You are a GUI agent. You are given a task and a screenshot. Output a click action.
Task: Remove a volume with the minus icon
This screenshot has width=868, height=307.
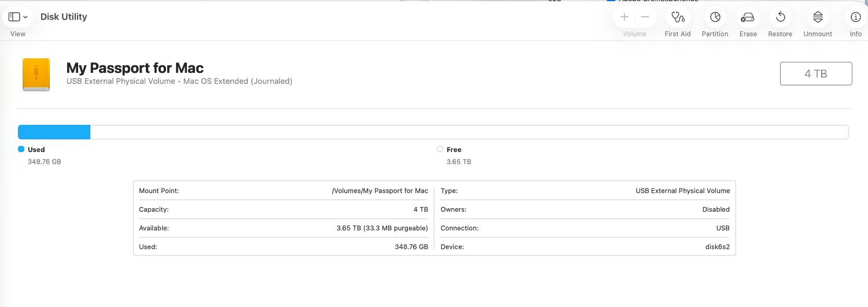point(645,17)
